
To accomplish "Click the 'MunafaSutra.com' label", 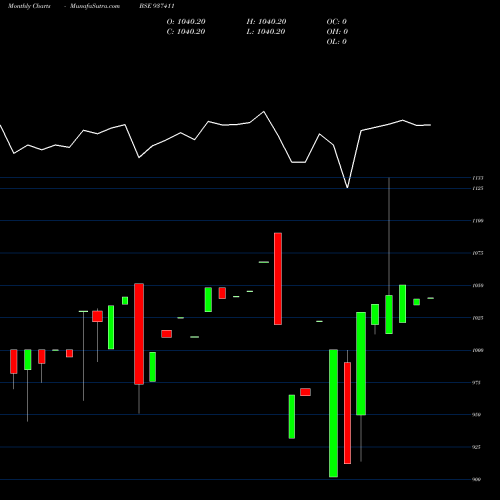I will click(x=95, y=6).
